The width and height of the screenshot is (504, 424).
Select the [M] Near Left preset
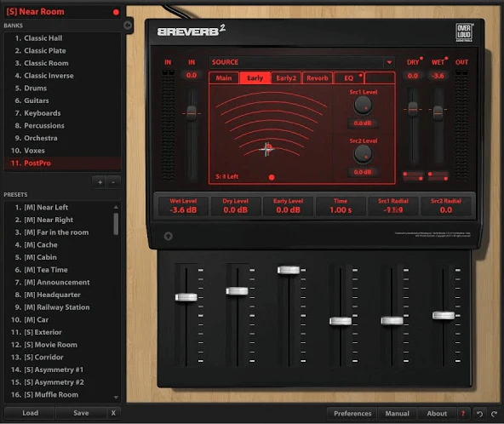59,208
